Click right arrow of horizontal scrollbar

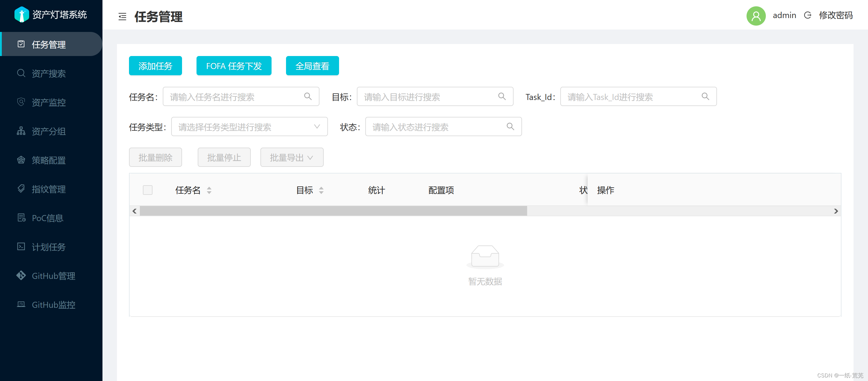(836, 211)
